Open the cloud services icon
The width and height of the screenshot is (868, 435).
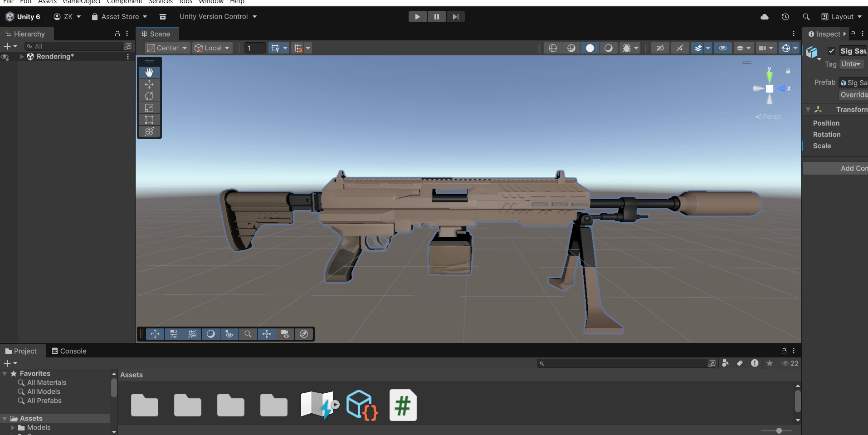click(765, 17)
